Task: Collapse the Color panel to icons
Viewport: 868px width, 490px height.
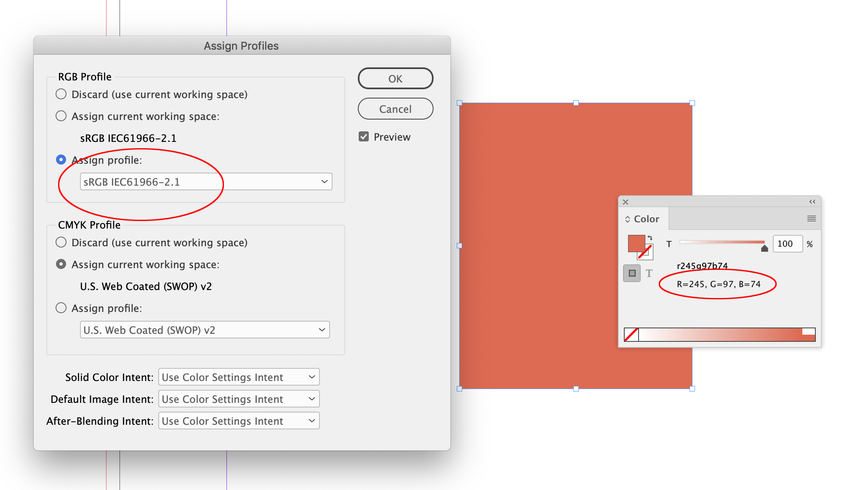Action: coord(812,202)
